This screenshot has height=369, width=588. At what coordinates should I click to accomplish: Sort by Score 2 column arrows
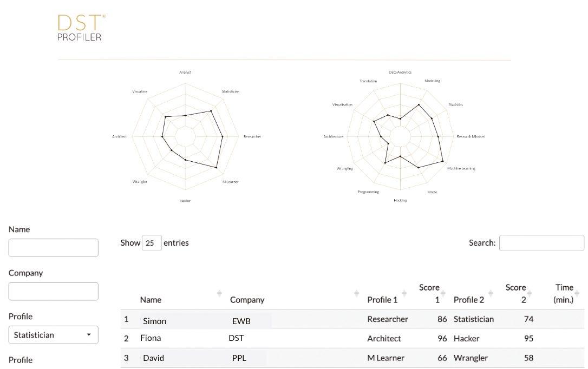pos(529,293)
